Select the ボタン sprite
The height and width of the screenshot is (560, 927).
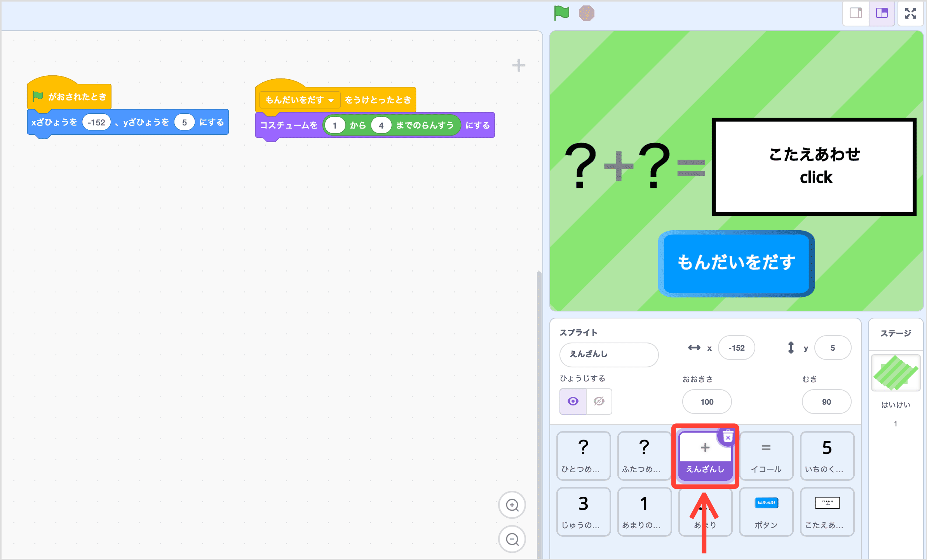tap(766, 512)
